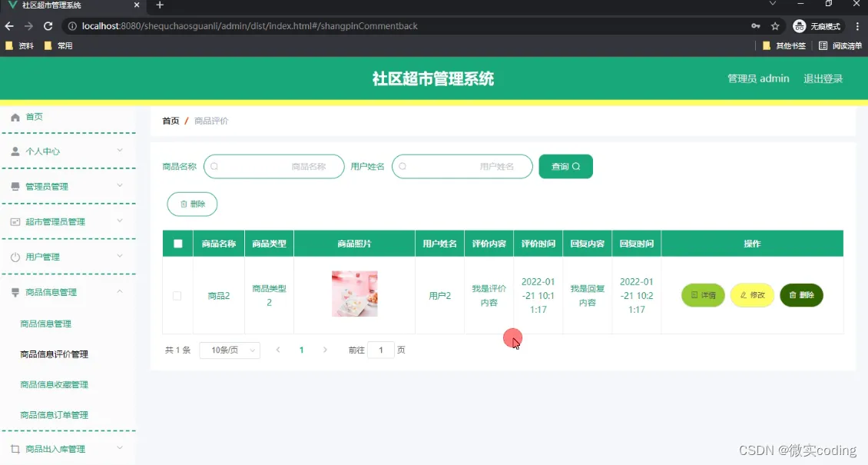Click the 详情 button for 商品2

703,295
